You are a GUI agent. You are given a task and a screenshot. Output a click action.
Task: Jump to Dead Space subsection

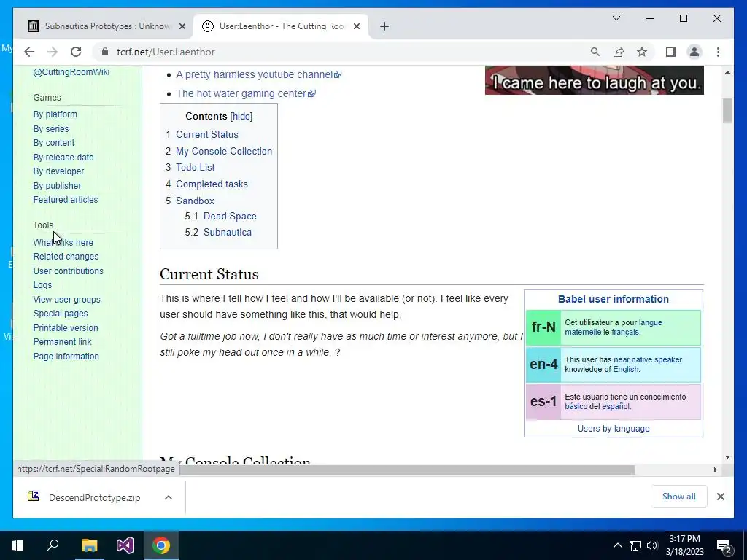pyautogui.click(x=230, y=216)
